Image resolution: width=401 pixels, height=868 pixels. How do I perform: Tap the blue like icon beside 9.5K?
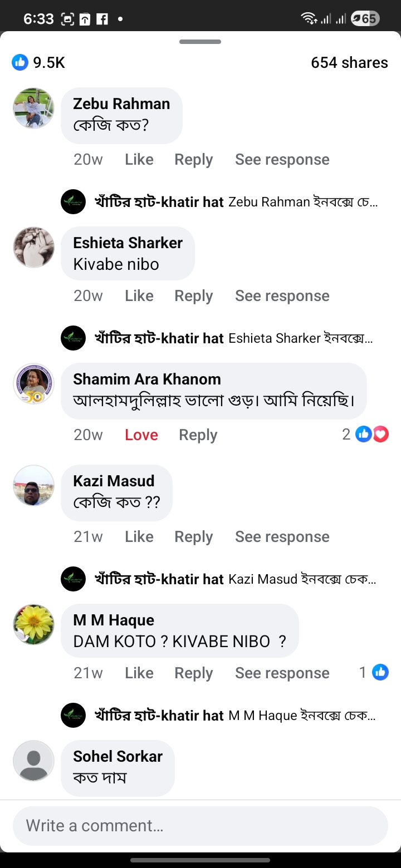[x=20, y=63]
